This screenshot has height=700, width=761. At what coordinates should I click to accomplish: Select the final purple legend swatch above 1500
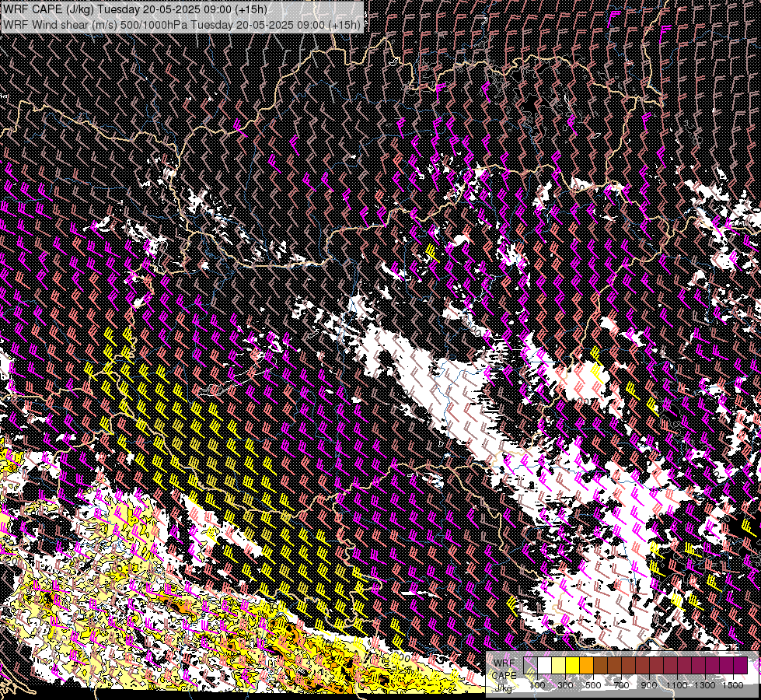pyautogui.click(x=741, y=665)
